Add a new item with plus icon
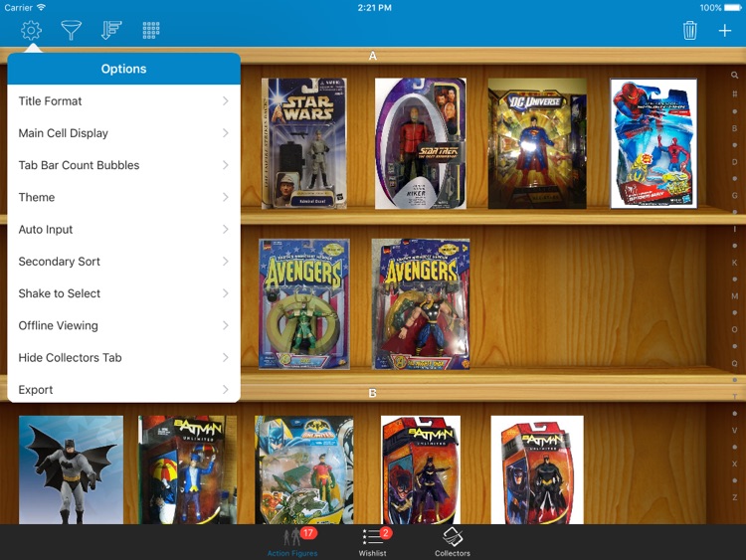Viewport: 746px width, 560px height. [724, 31]
